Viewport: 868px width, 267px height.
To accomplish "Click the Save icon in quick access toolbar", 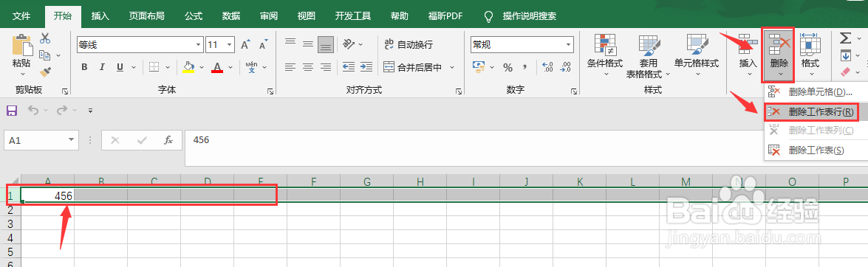I will tap(12, 111).
